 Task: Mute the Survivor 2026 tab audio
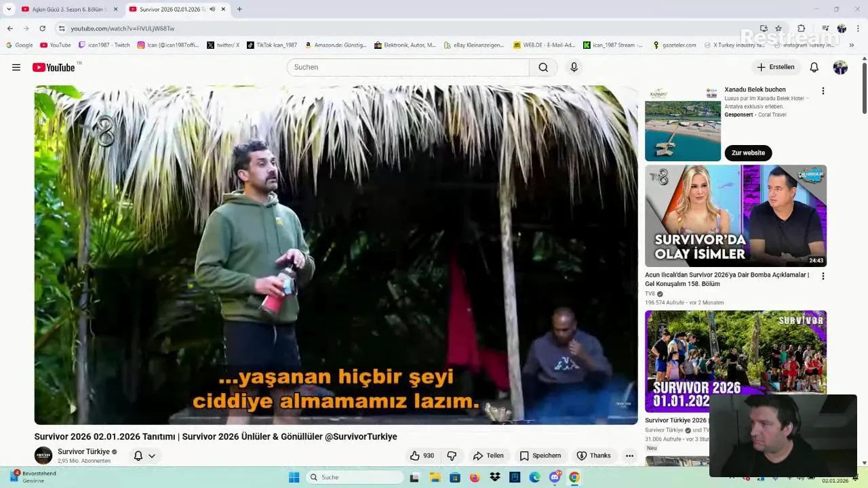(212, 9)
